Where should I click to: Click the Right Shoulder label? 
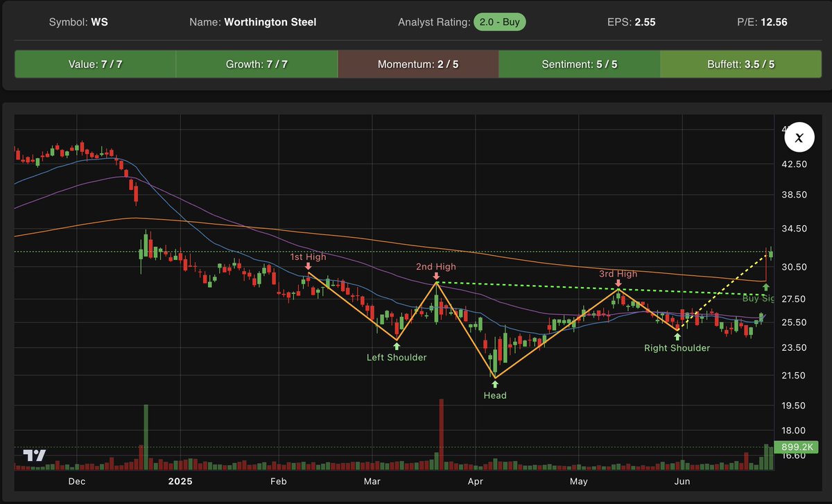point(677,348)
